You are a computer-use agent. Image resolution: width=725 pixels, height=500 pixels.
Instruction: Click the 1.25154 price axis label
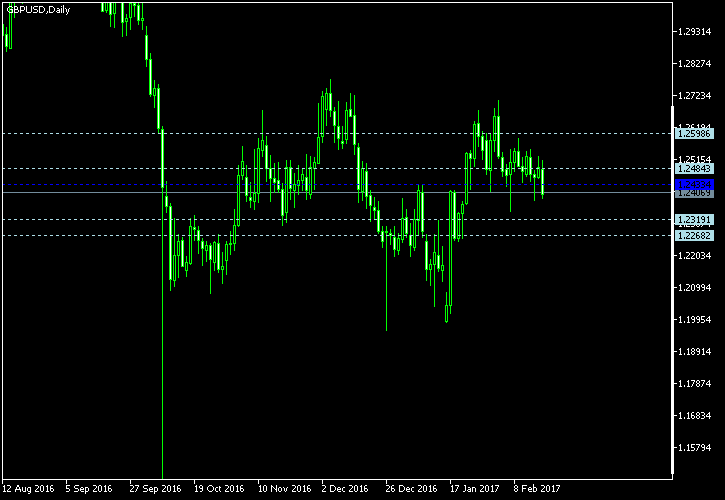(694, 160)
